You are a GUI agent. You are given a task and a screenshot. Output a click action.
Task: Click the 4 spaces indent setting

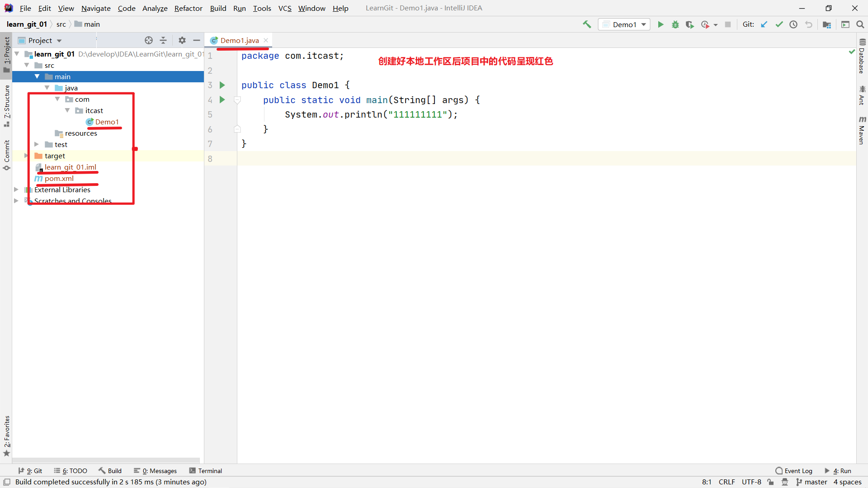point(847,482)
